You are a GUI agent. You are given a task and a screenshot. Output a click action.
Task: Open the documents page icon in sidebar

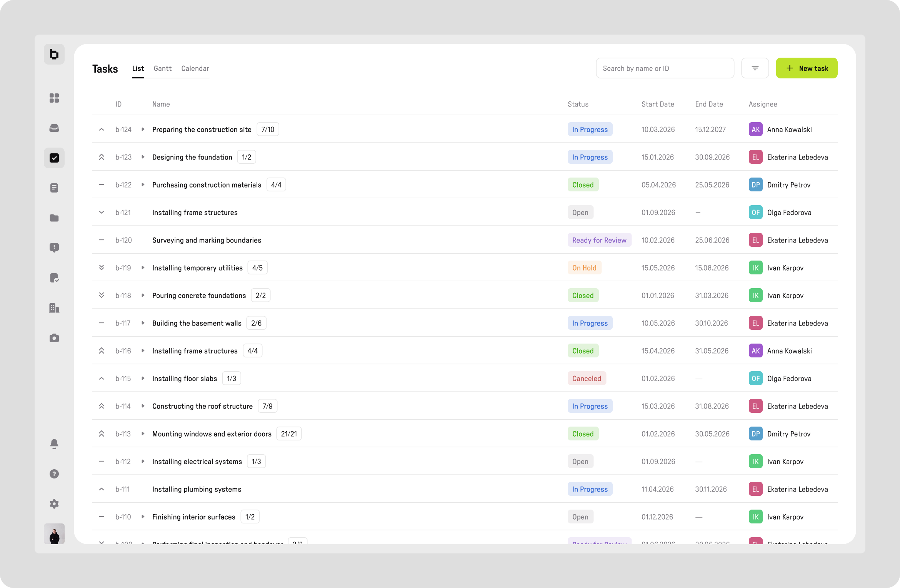54,188
